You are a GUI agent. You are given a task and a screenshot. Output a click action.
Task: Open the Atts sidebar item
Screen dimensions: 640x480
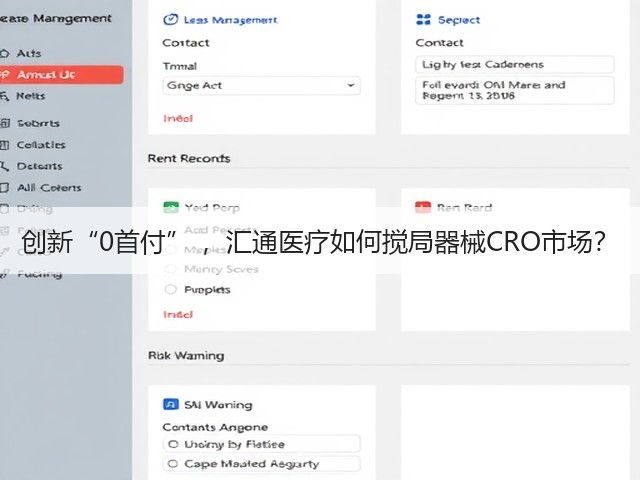pos(29,53)
